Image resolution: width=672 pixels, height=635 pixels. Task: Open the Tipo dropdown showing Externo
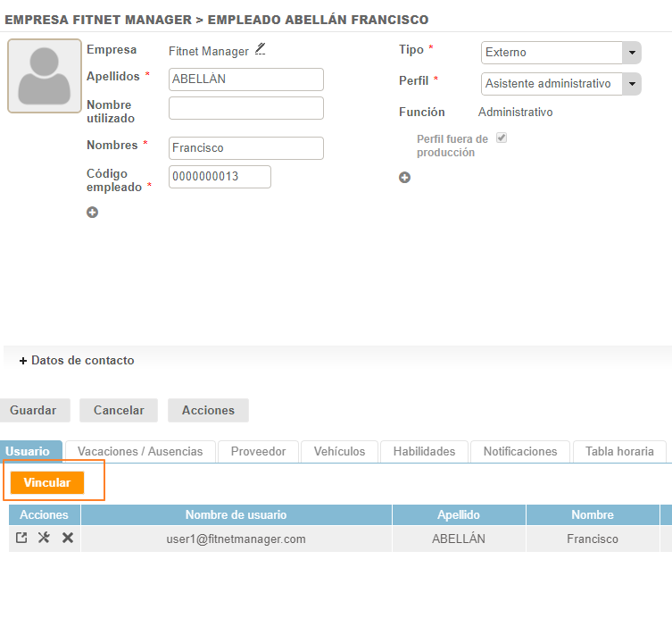click(560, 53)
